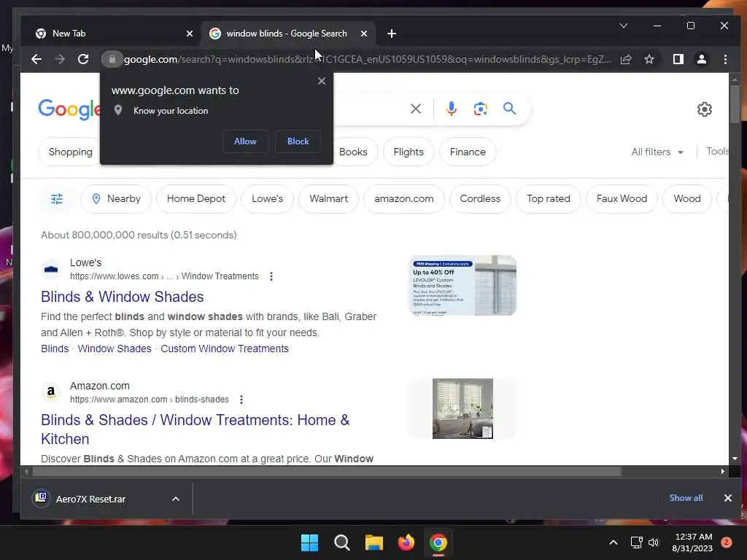Open the filter tuning sliders icon
Viewport: 747px width, 560px height.
57,198
